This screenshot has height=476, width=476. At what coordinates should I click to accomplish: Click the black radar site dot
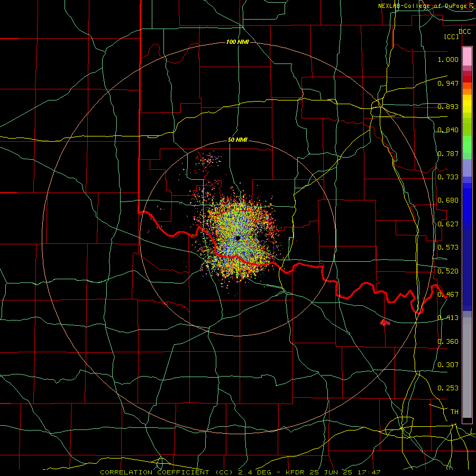tap(237, 238)
